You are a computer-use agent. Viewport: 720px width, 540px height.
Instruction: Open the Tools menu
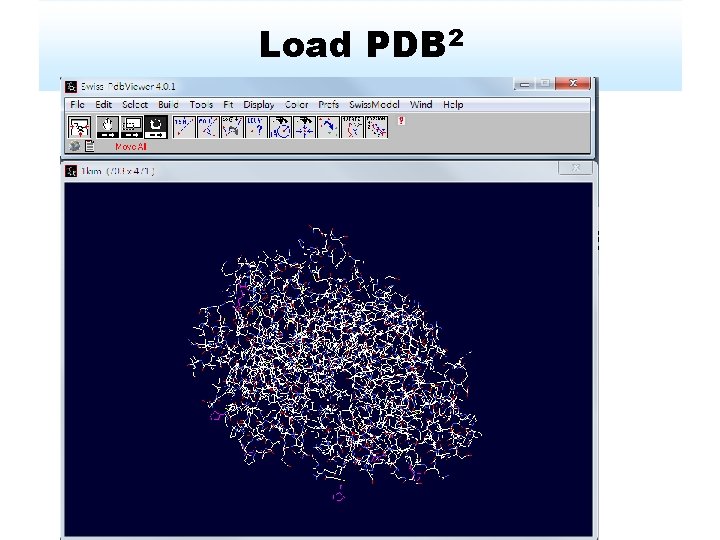click(201, 105)
